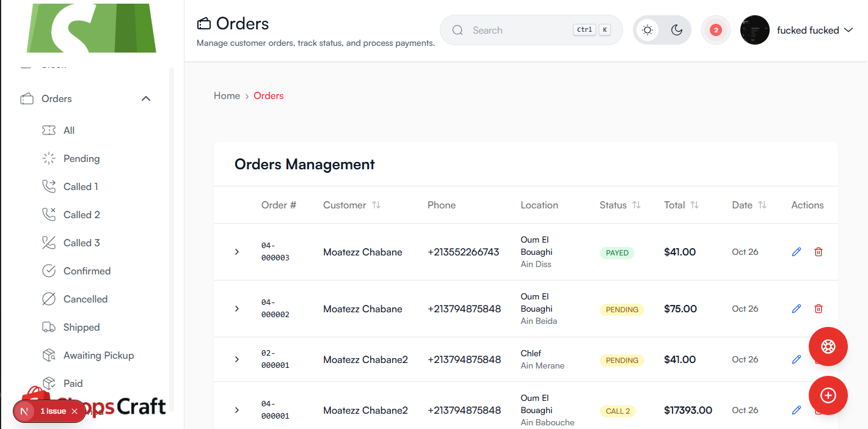The height and width of the screenshot is (429, 868).
Task: Select Pending from the sidebar
Action: 81,158
